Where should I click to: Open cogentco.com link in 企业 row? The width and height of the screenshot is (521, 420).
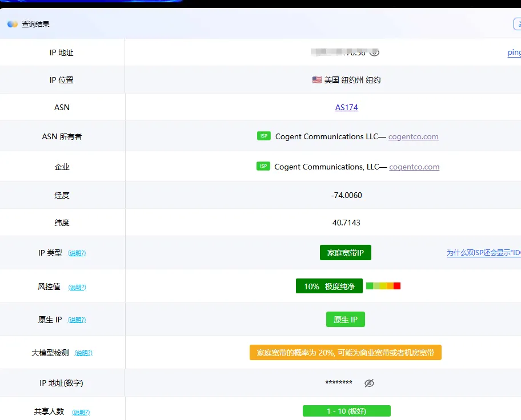414,167
